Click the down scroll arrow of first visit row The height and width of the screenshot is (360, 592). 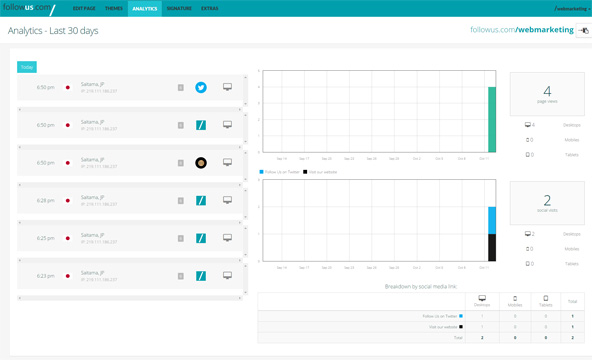tap(245, 104)
